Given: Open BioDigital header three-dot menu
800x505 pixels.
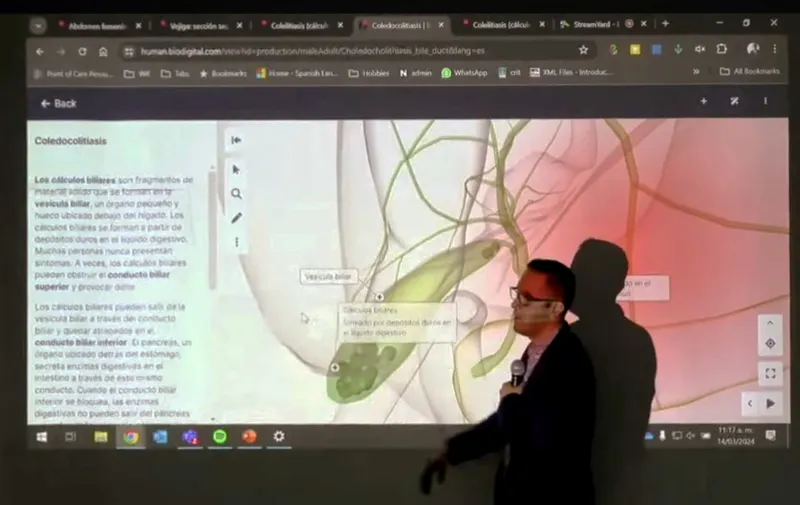Looking at the screenshot, I should coord(765,101).
